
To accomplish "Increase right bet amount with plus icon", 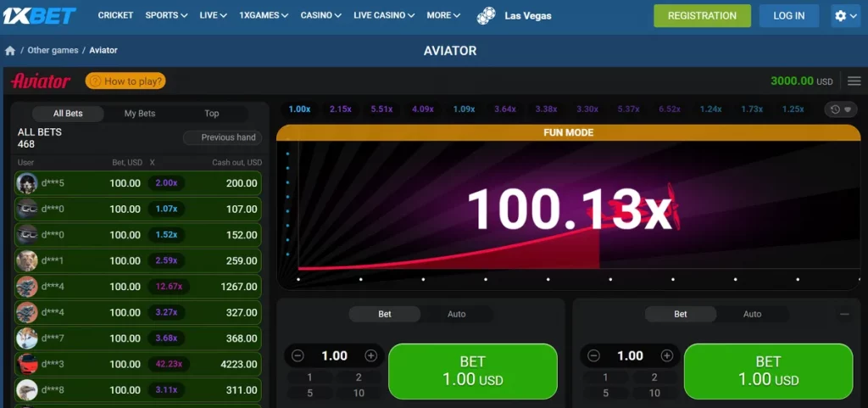I will point(667,356).
